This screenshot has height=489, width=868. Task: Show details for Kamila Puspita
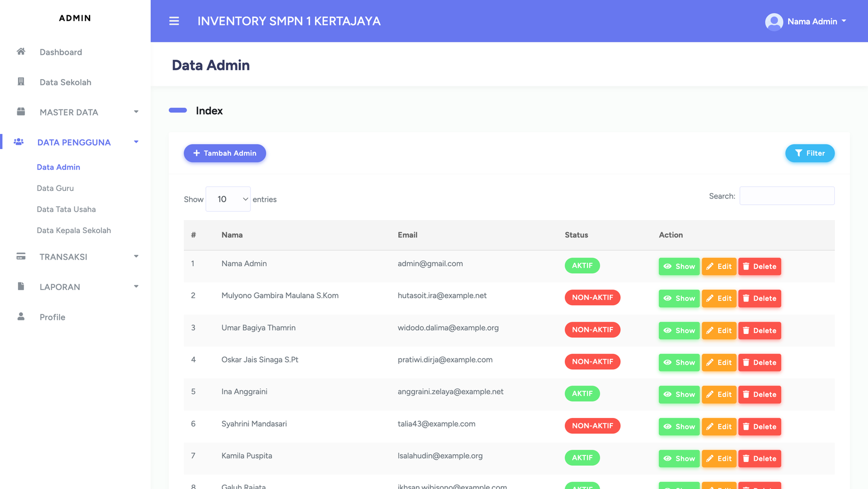[679, 459]
